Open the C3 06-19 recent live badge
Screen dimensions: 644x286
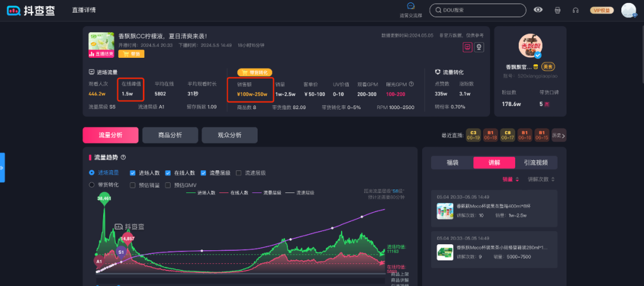coord(473,135)
